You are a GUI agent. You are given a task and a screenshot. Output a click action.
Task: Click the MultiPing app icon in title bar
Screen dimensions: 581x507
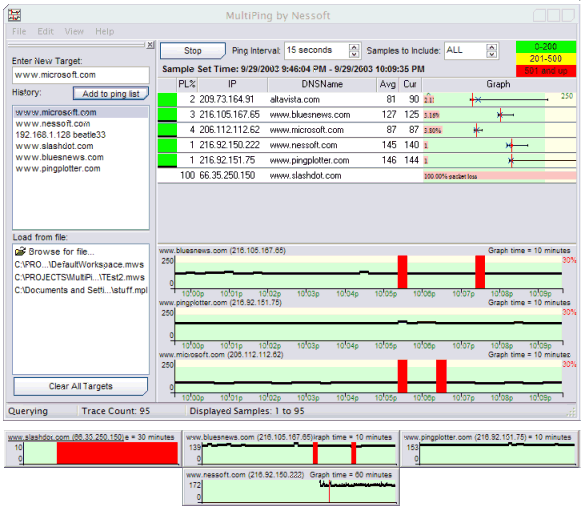click(x=14, y=15)
